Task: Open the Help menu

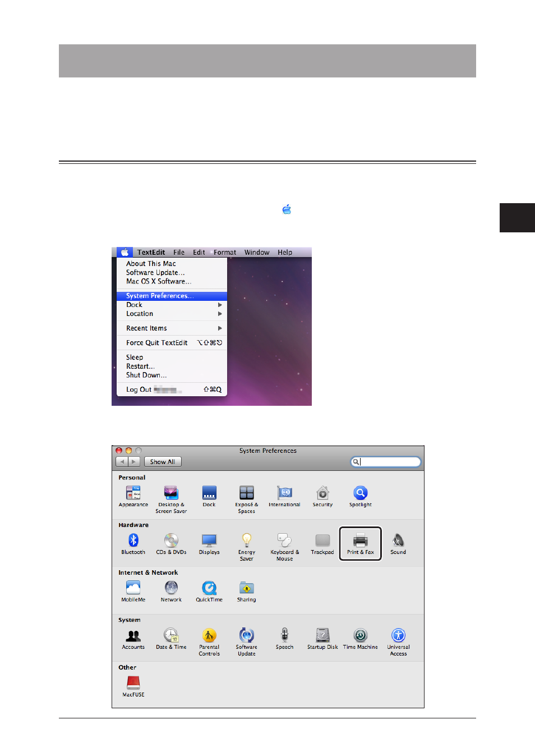Action: pos(285,253)
